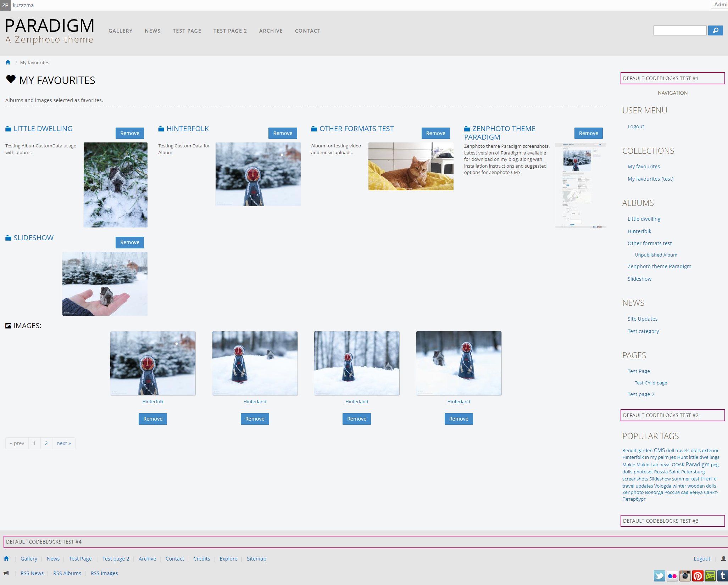Click the Pinterest icon
The image size is (728, 585).
coord(698,576)
